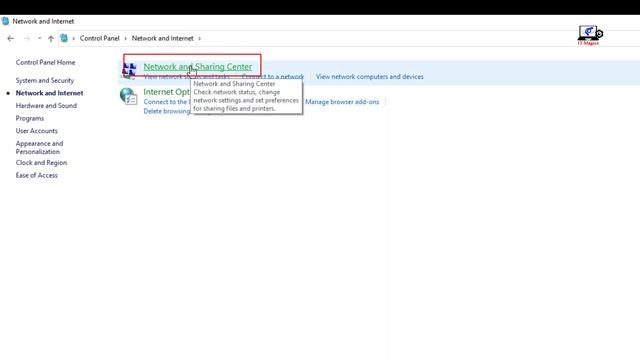Go back using the Back arrow

[11, 38]
